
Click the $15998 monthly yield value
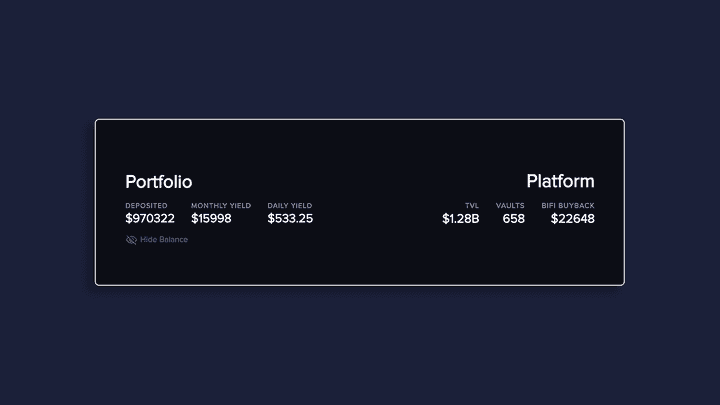pos(211,218)
